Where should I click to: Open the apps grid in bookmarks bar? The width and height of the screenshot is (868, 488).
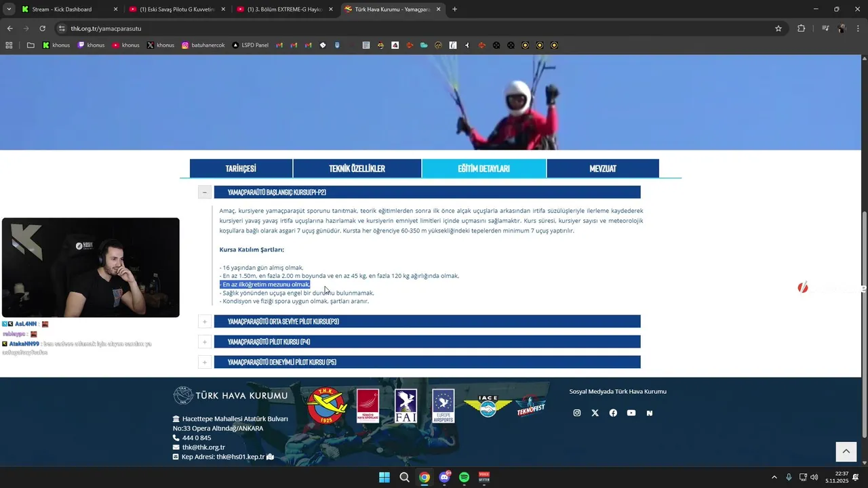(x=9, y=45)
